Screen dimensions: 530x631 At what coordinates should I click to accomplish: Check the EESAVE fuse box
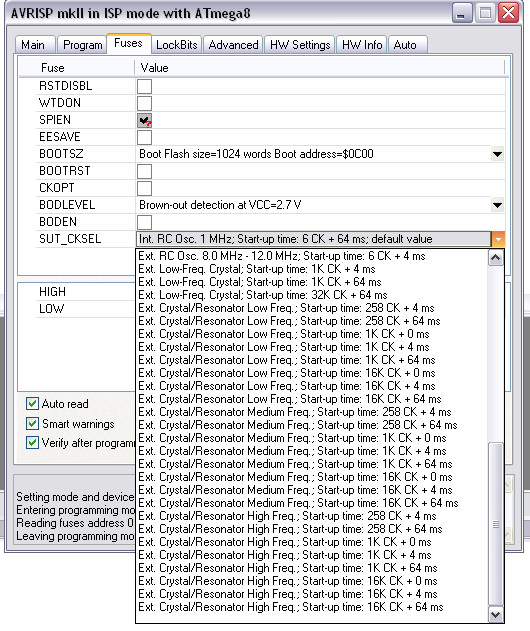[x=144, y=137]
